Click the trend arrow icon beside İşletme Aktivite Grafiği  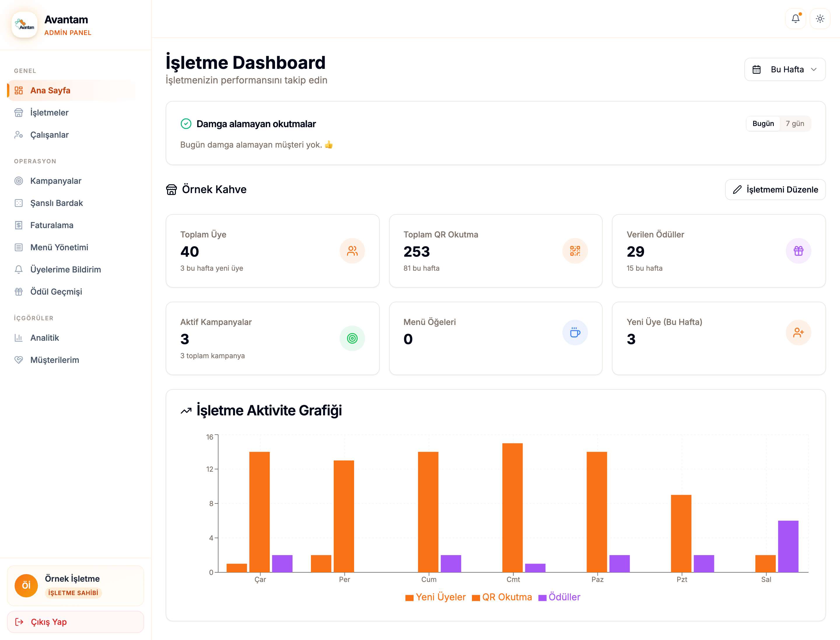[186, 411]
